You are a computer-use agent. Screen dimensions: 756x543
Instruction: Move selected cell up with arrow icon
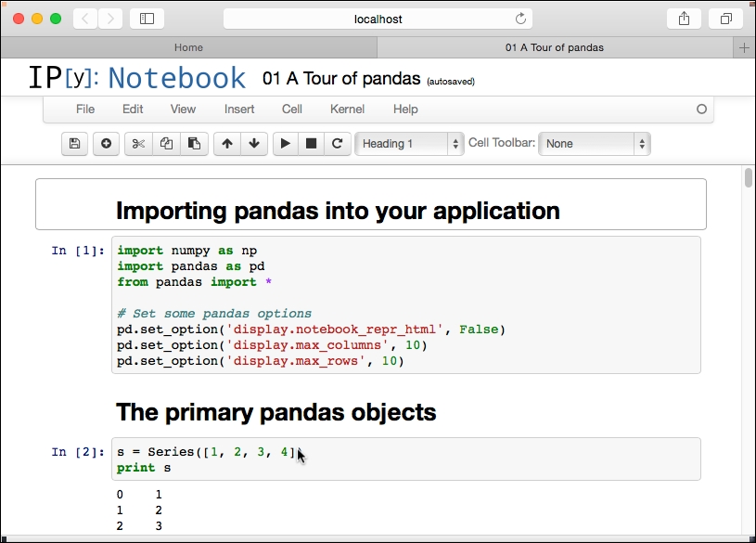(x=227, y=143)
